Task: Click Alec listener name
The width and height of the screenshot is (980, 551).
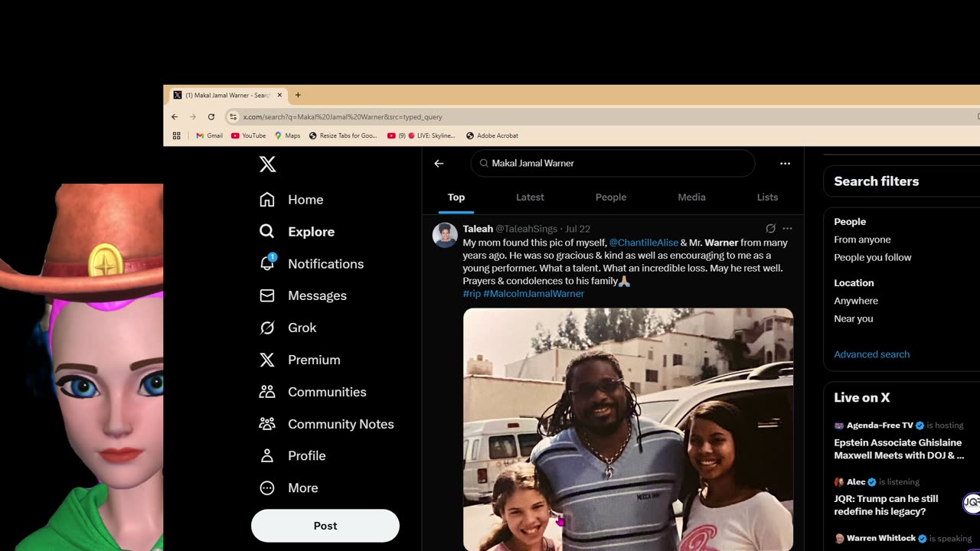Action: click(856, 482)
